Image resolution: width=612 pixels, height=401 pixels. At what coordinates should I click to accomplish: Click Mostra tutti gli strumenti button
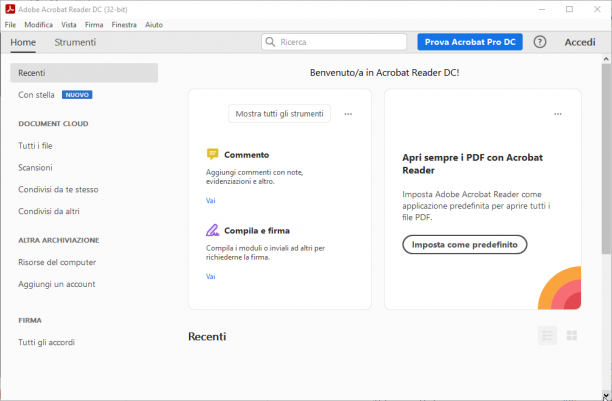click(279, 114)
